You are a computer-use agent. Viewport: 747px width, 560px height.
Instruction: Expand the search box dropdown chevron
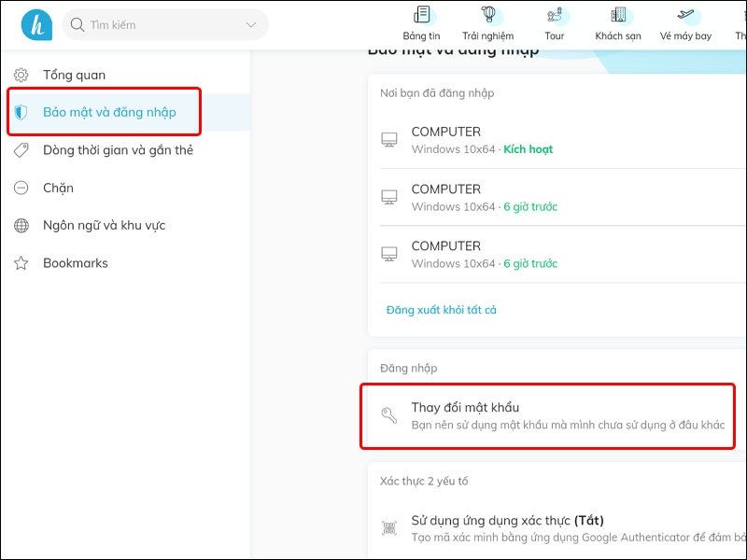click(251, 25)
